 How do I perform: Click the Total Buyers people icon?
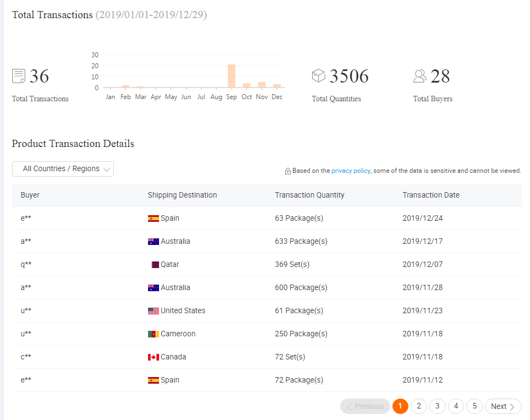pos(420,76)
